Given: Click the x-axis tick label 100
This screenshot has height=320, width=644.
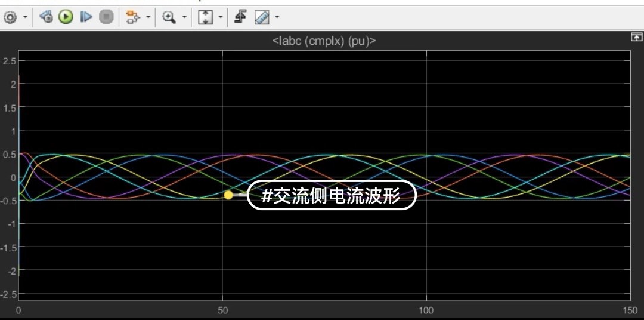Looking at the screenshot, I should [x=426, y=310].
